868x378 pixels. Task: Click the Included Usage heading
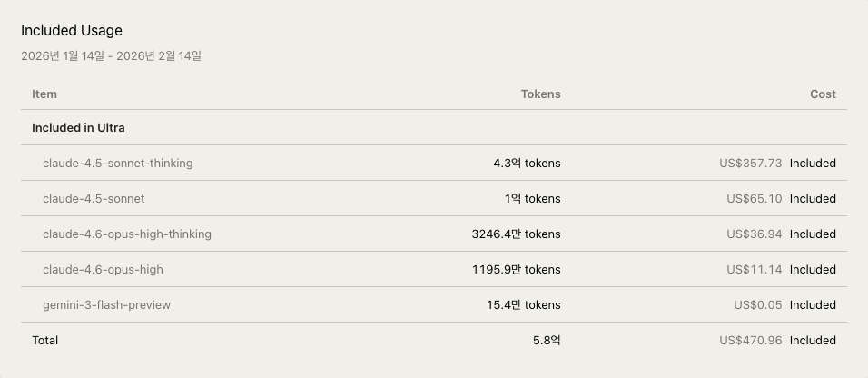pyautogui.click(x=72, y=31)
